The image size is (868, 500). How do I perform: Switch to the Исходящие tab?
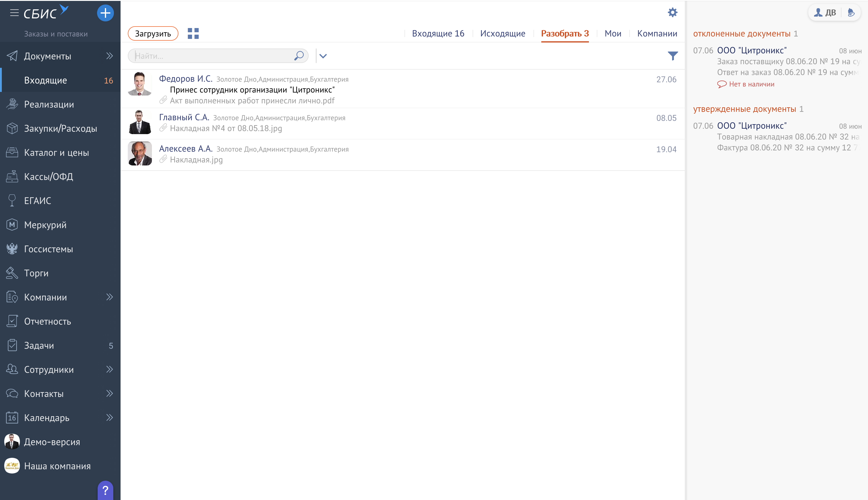pos(503,33)
